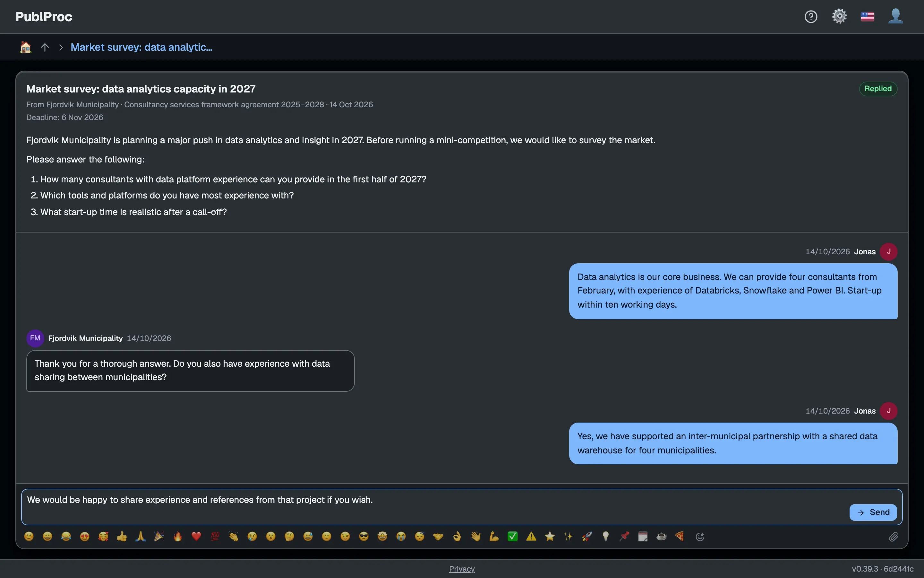Change language with the US flag icon
The height and width of the screenshot is (578, 924).
pos(868,16)
